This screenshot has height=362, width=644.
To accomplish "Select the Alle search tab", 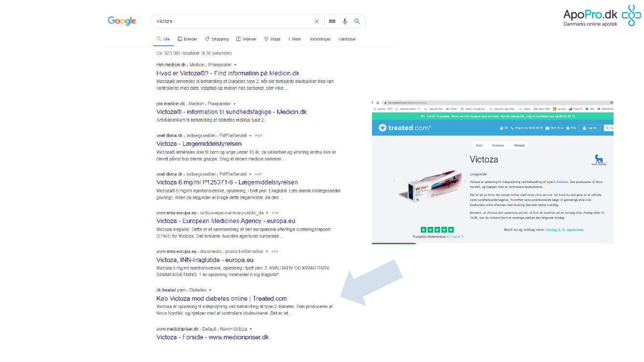I will coord(163,39).
